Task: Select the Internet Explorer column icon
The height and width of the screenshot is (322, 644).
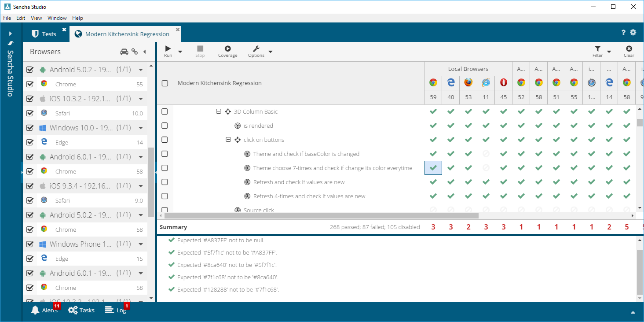Action: [x=486, y=82]
